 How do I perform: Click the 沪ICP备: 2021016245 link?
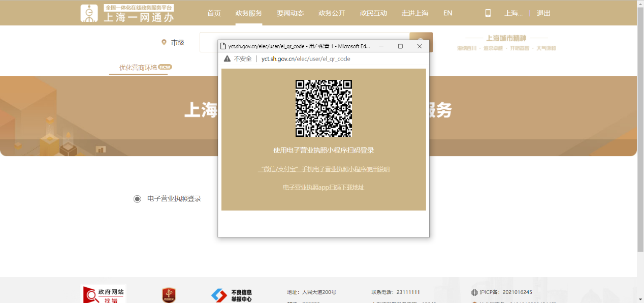[506, 292]
